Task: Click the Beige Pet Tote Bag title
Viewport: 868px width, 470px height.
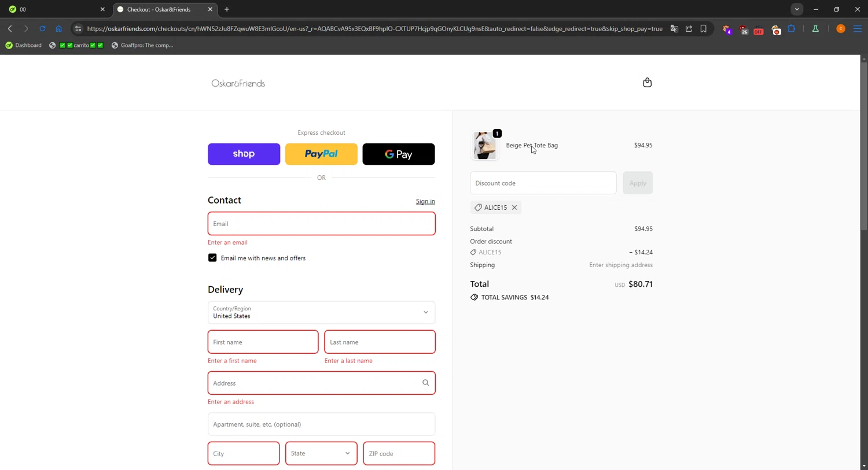Action: (x=532, y=145)
